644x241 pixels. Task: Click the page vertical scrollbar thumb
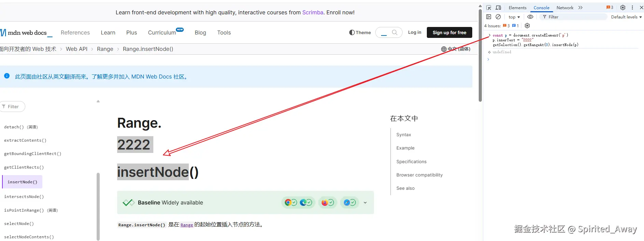[x=480, y=55]
